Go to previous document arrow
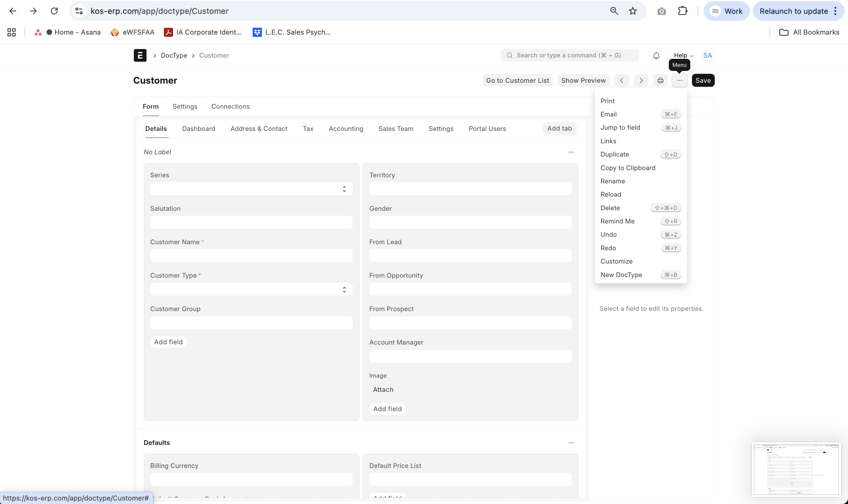 tap(621, 80)
